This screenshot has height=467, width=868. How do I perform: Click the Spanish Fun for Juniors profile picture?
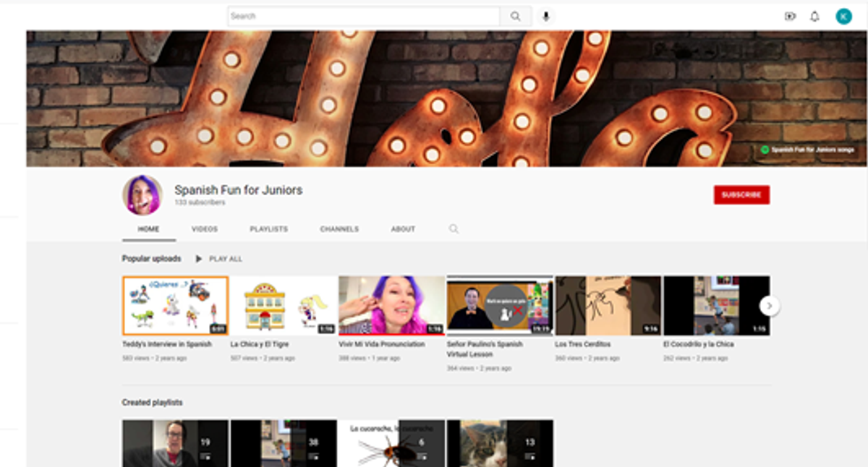point(142,195)
